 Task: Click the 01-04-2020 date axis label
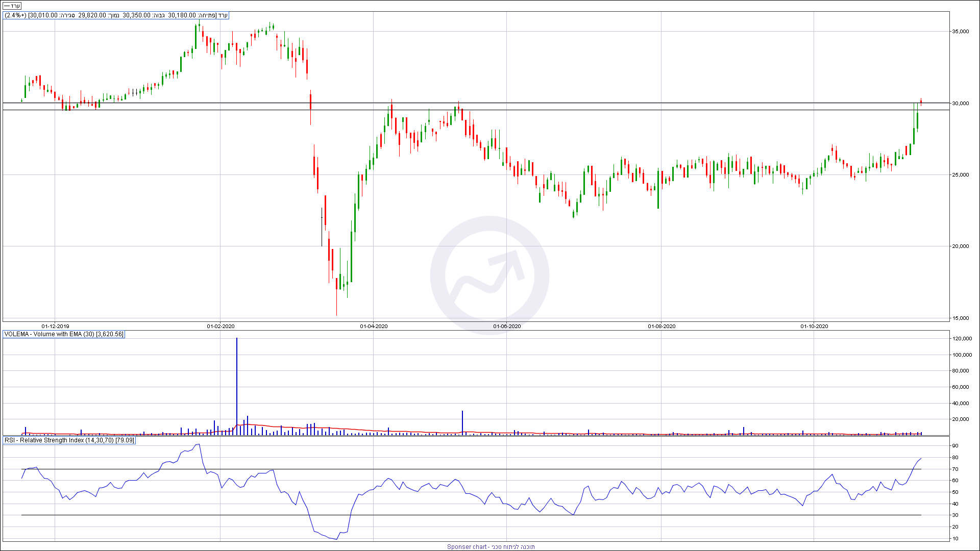pyautogui.click(x=374, y=326)
